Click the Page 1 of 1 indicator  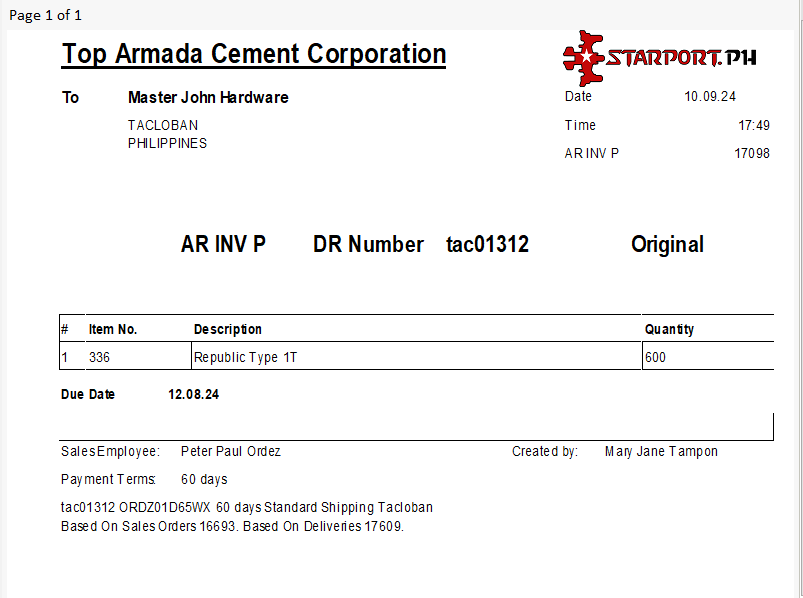tap(46, 15)
